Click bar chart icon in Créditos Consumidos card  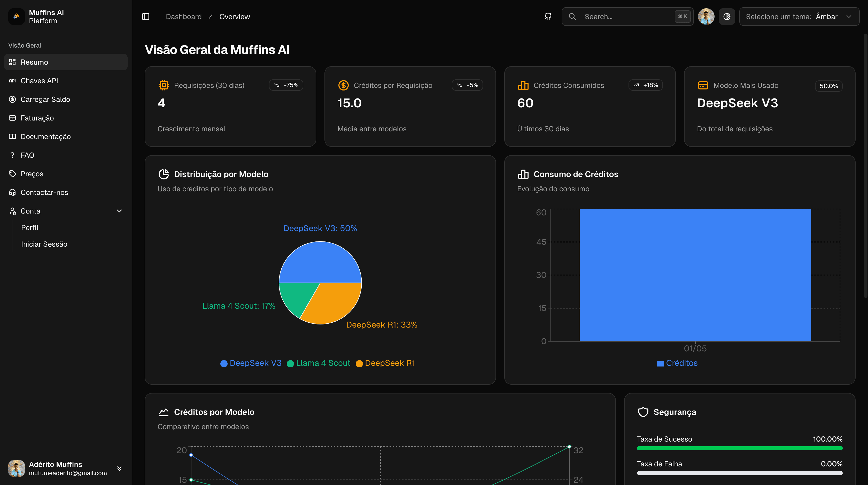[x=523, y=85]
